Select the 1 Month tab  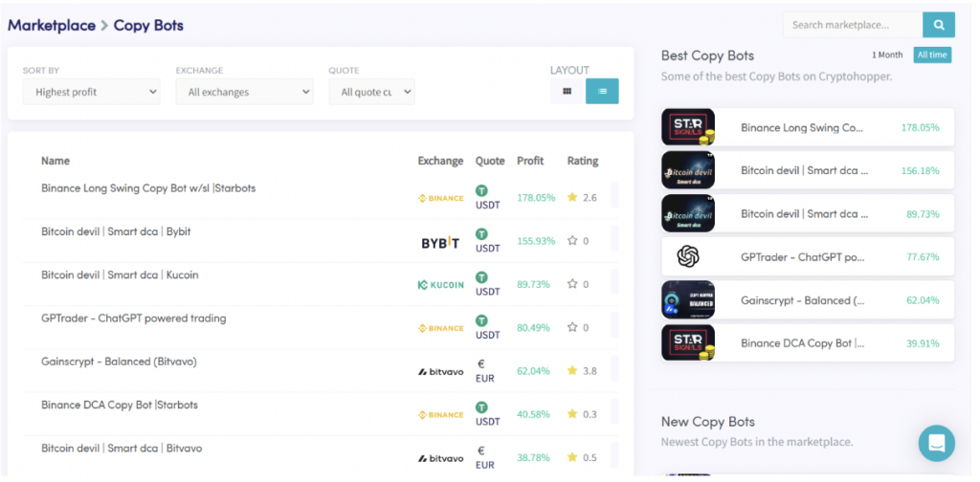(887, 55)
